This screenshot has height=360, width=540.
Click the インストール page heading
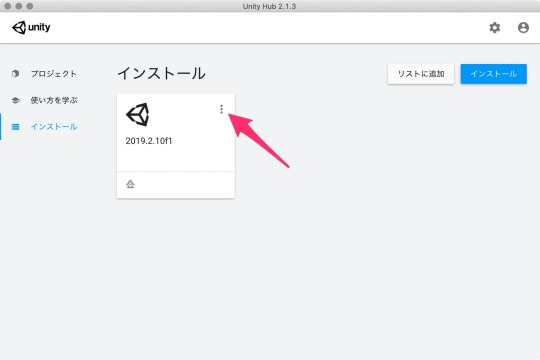click(162, 73)
